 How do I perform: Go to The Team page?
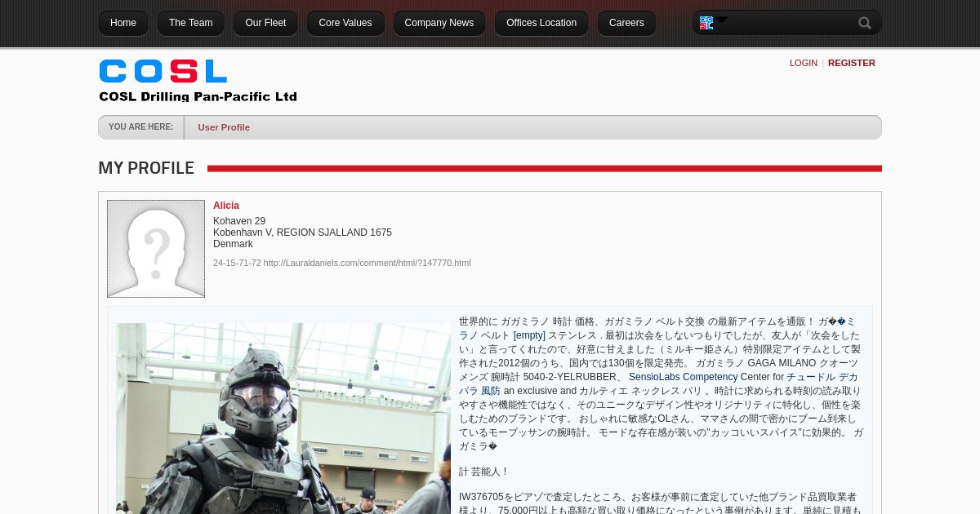pos(191,23)
